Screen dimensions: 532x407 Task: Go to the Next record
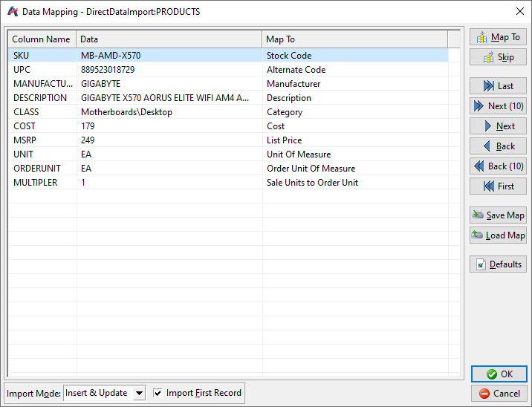[x=498, y=126]
